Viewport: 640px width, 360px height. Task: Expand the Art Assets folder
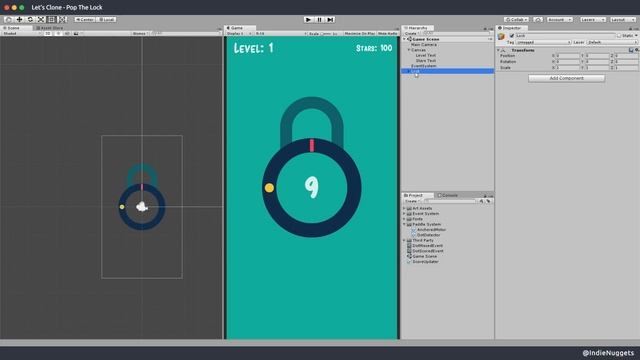tap(405, 208)
